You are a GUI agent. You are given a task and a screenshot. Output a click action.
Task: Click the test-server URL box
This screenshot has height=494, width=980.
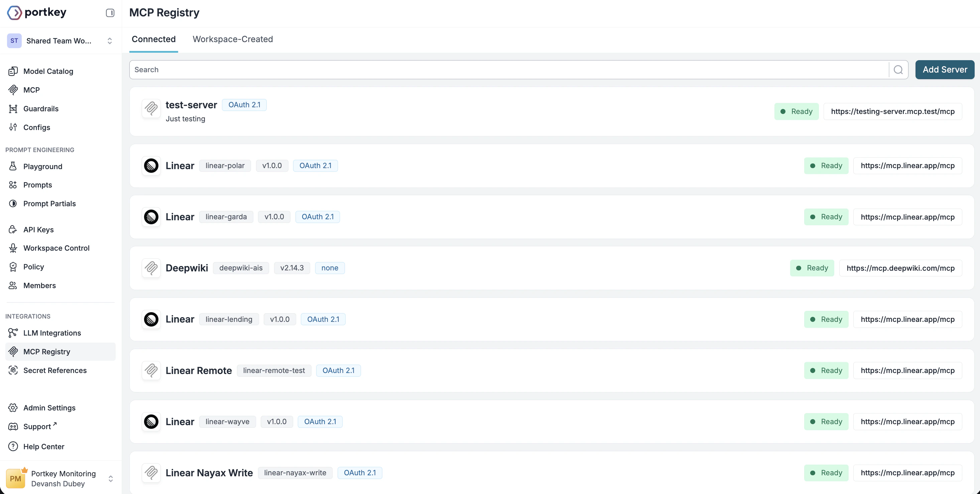(892, 111)
